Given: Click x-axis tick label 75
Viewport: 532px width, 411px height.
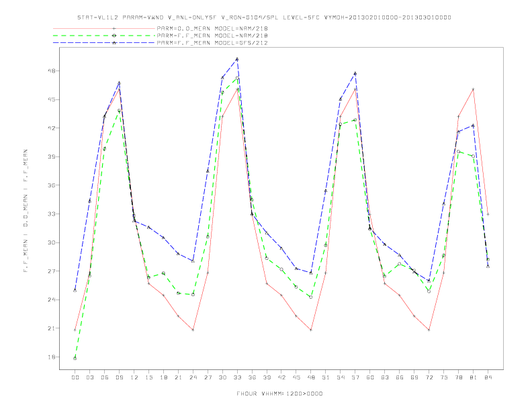Looking at the screenshot, I should pyautogui.click(x=444, y=377).
